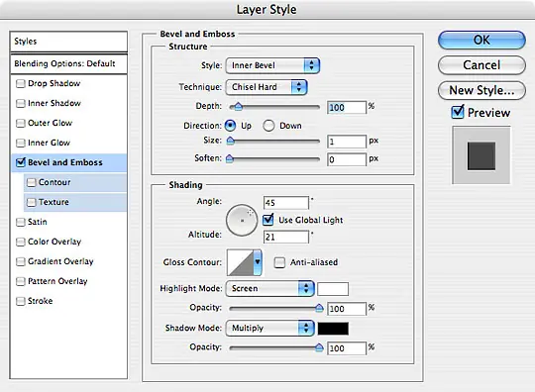Open the black Shadow color swatch

333,329
